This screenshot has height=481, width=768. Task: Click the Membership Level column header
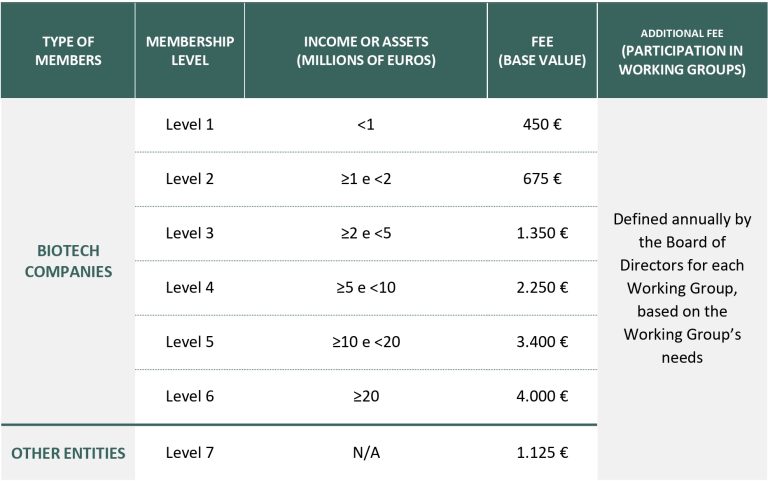pyautogui.click(x=190, y=51)
